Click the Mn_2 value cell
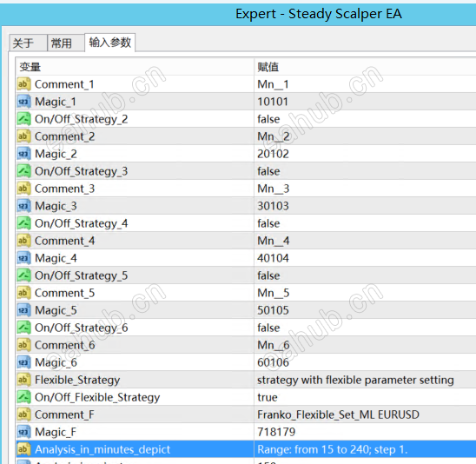The image size is (476, 464). [365, 136]
